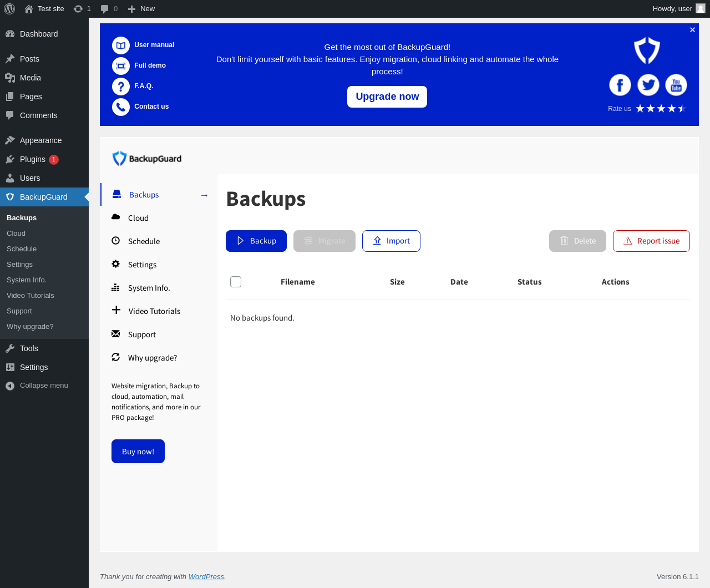Click user avatar in admin bar
The width and height of the screenshot is (710, 588).
[x=701, y=8]
